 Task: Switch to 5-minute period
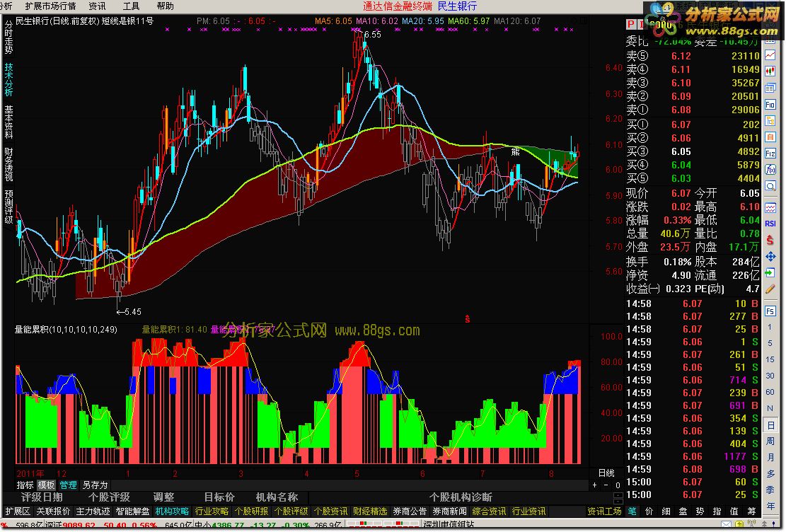(x=770, y=344)
